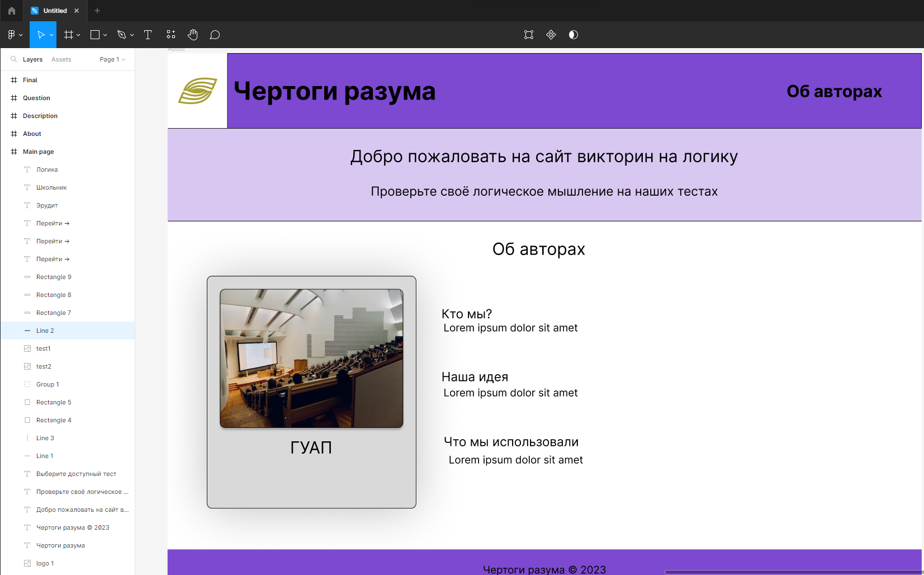Screen dimensions: 924x575
Task: Open a new tab with plus icon
Action: click(x=97, y=11)
